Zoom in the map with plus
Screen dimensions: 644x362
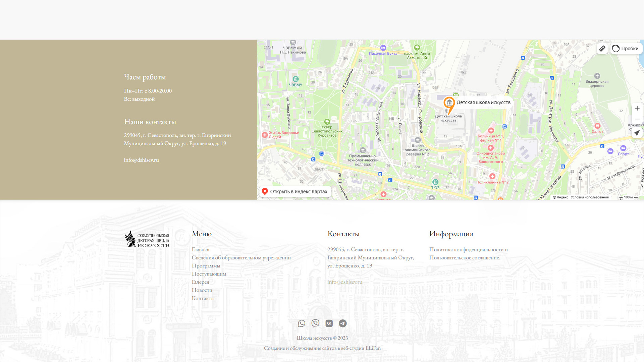(637, 108)
